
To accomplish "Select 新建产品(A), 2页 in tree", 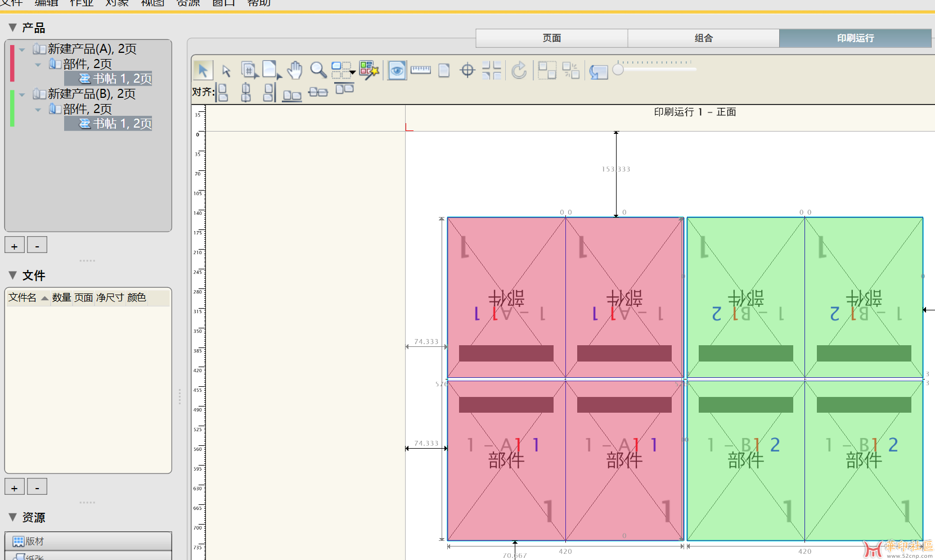I will 92,49.
